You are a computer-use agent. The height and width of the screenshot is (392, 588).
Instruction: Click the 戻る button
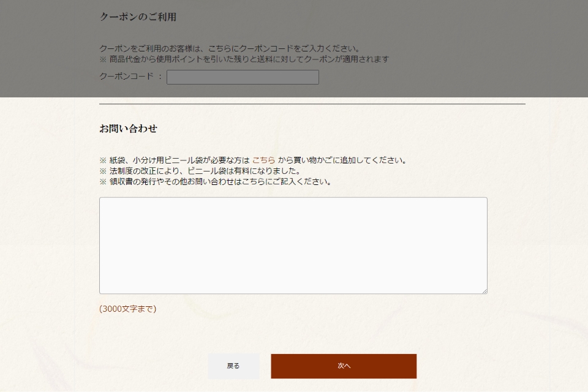point(233,366)
